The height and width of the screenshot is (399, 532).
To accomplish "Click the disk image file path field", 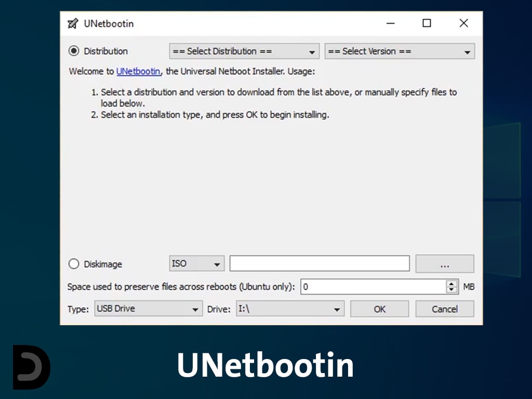I will click(x=320, y=263).
